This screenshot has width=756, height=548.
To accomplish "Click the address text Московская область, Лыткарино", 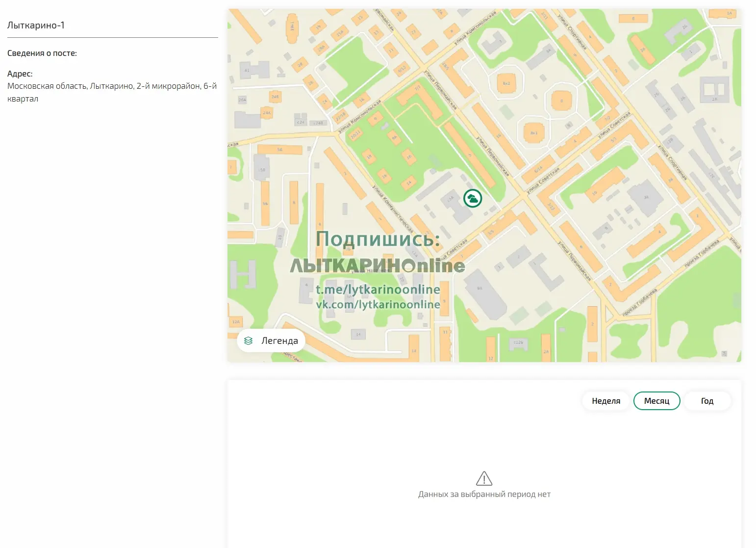I will (112, 92).
